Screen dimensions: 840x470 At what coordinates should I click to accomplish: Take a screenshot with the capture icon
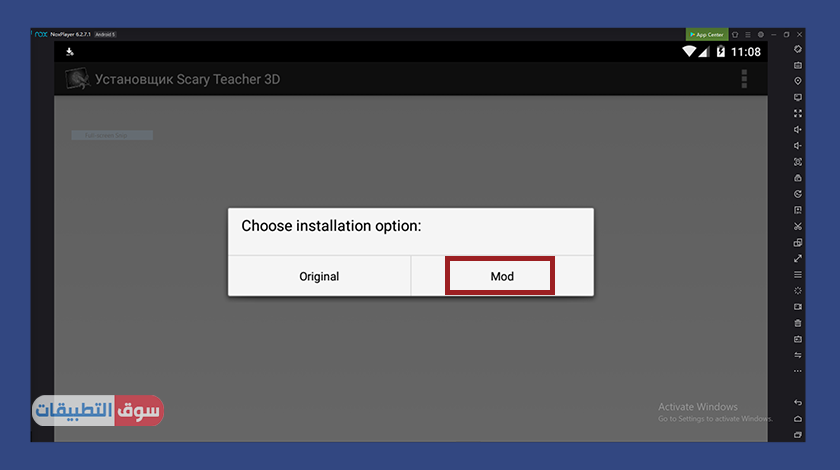[798, 161]
